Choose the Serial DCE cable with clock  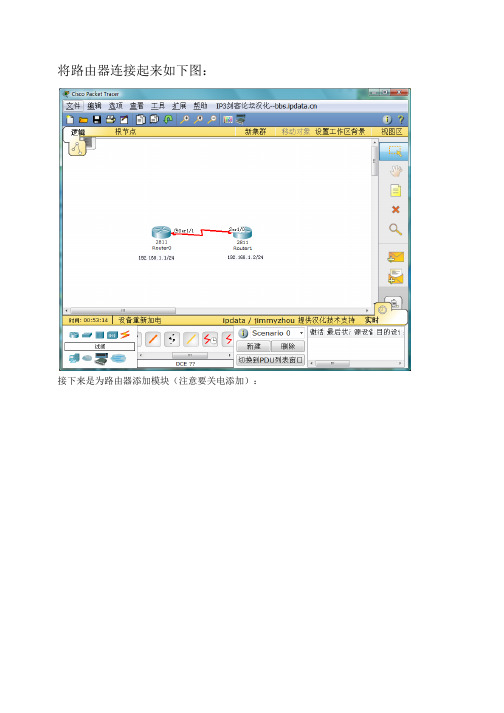tap(210, 339)
